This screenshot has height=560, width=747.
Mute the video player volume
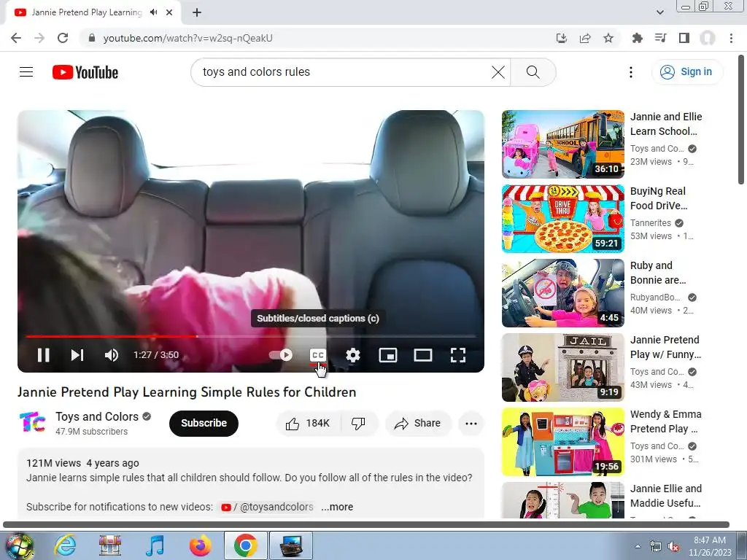(x=112, y=355)
